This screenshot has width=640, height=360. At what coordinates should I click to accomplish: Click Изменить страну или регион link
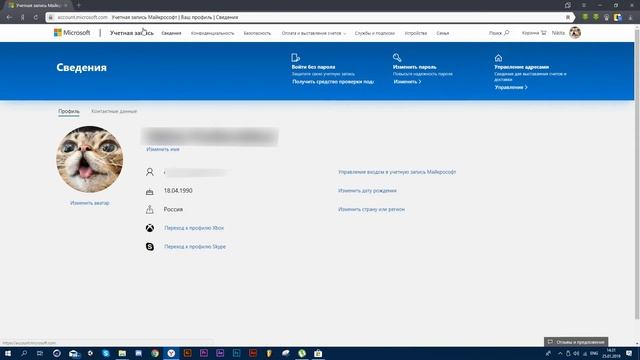(371, 209)
